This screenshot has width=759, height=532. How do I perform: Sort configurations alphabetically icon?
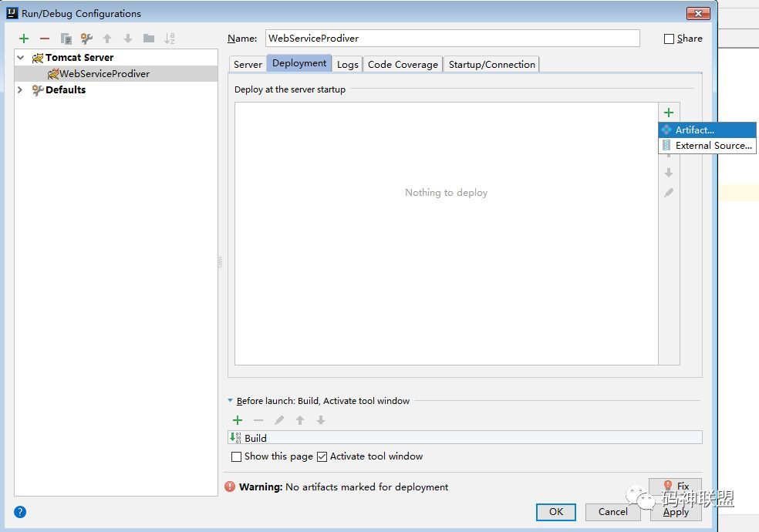click(170, 39)
